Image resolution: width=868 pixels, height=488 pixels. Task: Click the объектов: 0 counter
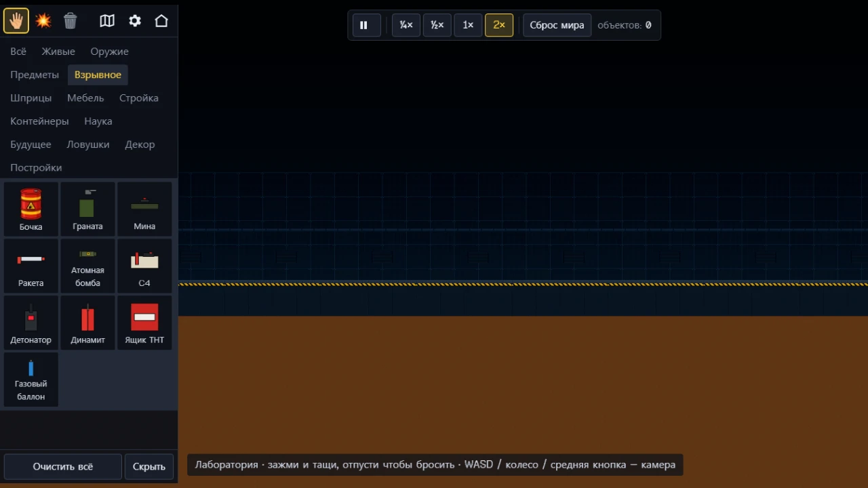625,25
